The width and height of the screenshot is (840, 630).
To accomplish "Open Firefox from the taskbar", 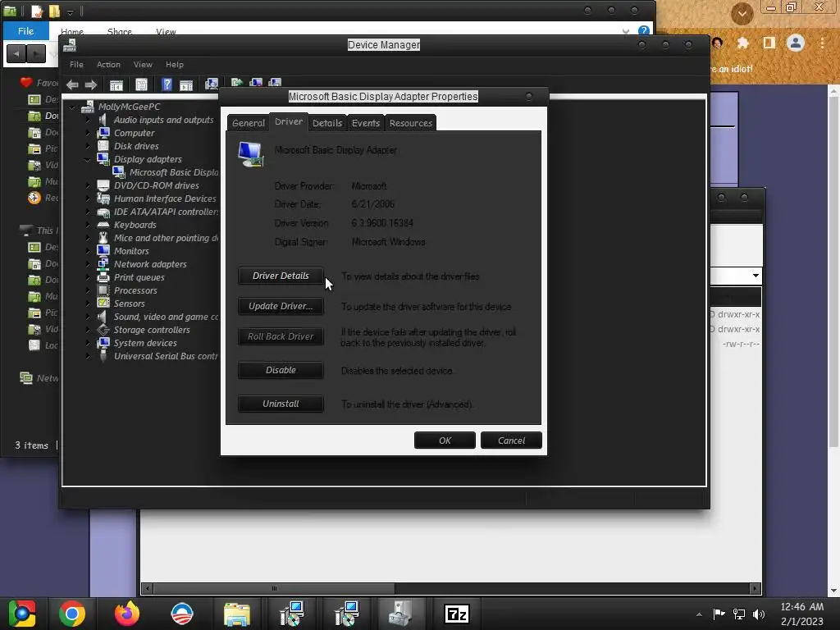I will [127, 614].
